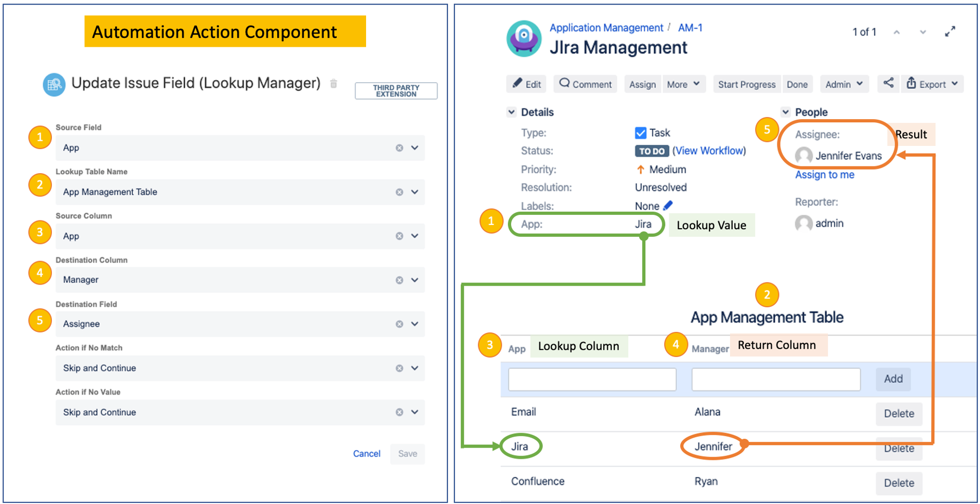Click the pencil icon next to Labels None
Screen dimensions: 980x504
[x=668, y=205]
